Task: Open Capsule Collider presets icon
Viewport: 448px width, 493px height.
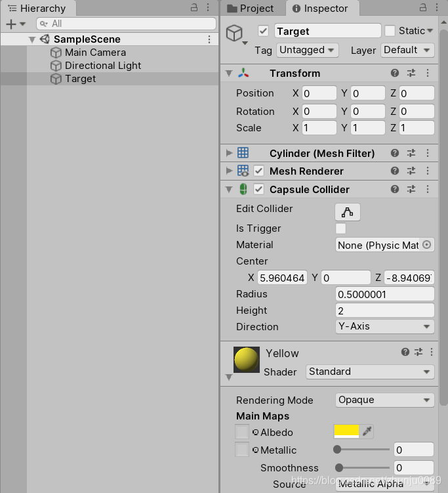Action: click(x=411, y=189)
